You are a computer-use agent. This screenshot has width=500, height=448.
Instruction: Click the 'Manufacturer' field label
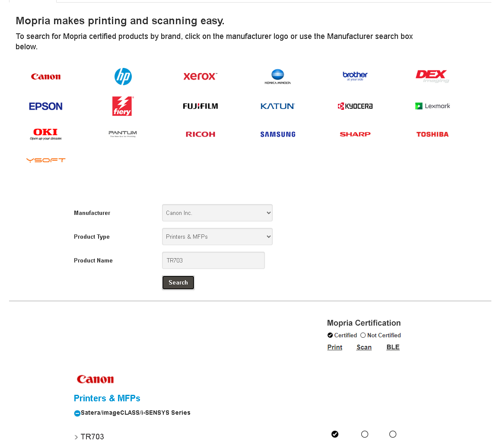click(92, 213)
